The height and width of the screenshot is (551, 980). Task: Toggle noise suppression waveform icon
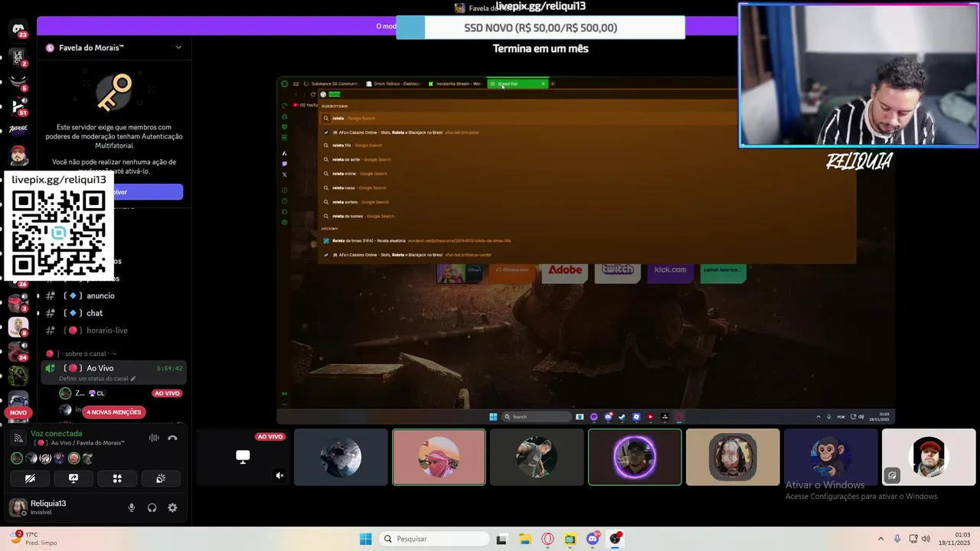click(x=154, y=438)
